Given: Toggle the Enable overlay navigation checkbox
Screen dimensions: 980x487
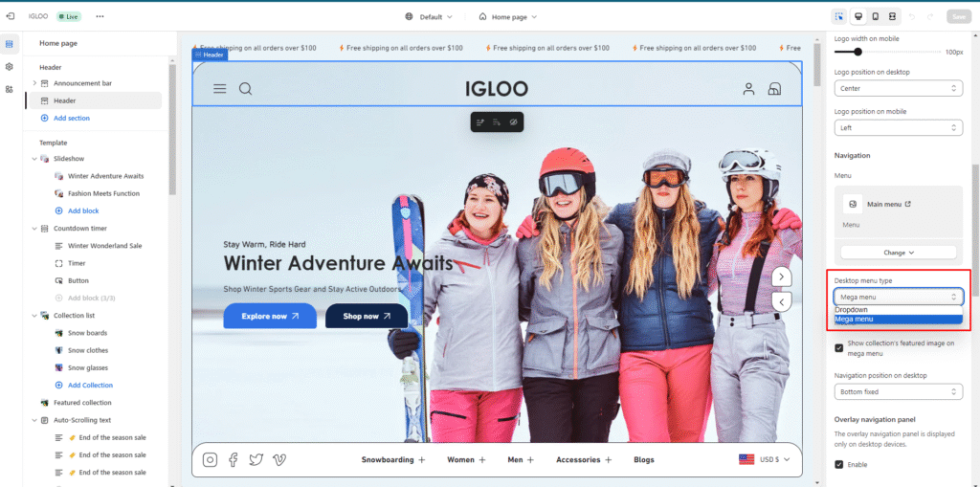Looking at the screenshot, I should click(839, 464).
